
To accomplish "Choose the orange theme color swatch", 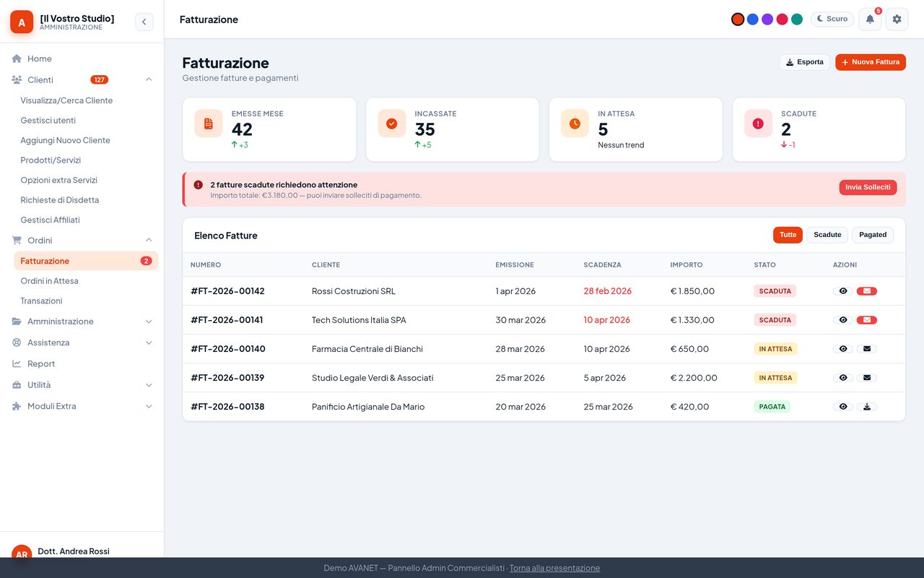I will click(x=738, y=20).
